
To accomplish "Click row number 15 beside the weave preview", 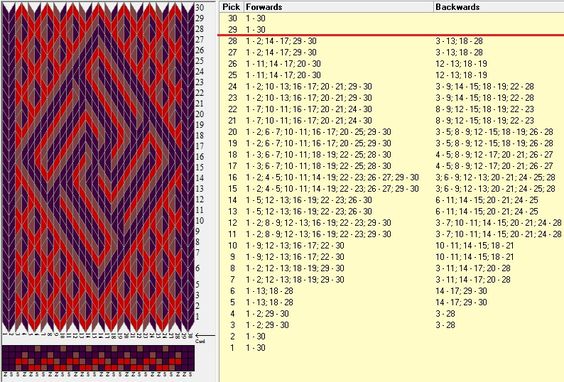I will point(200,167).
